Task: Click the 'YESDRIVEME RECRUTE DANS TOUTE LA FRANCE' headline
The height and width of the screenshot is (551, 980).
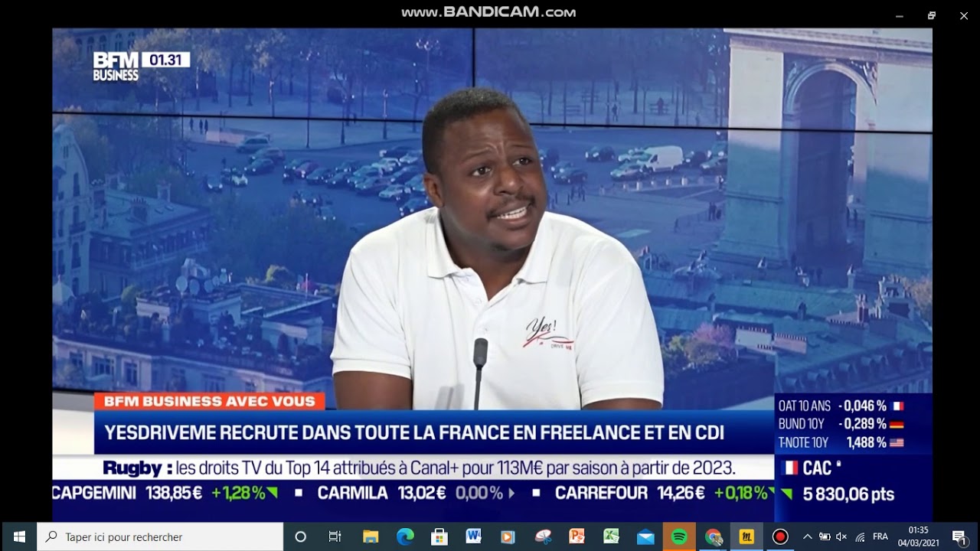Action: point(413,432)
